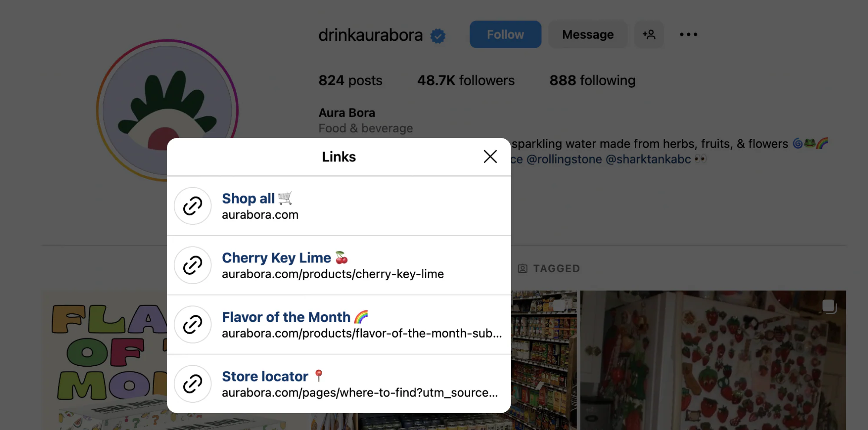Click the link icon beside Store locator
The height and width of the screenshot is (430, 868).
192,384
